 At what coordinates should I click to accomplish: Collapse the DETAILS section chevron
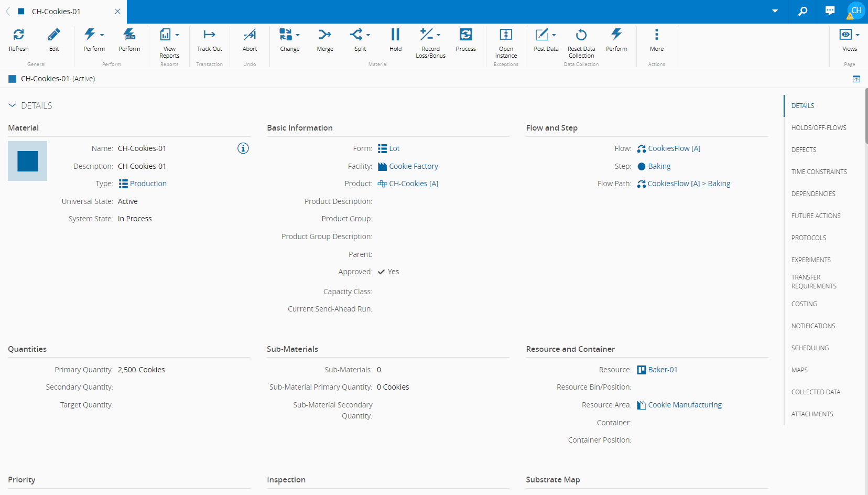[13, 105]
